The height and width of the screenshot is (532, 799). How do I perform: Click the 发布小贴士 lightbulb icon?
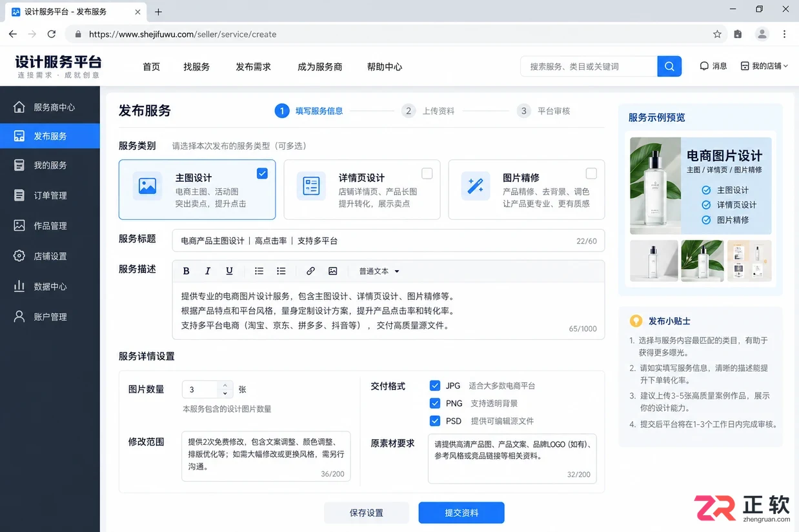pos(636,320)
